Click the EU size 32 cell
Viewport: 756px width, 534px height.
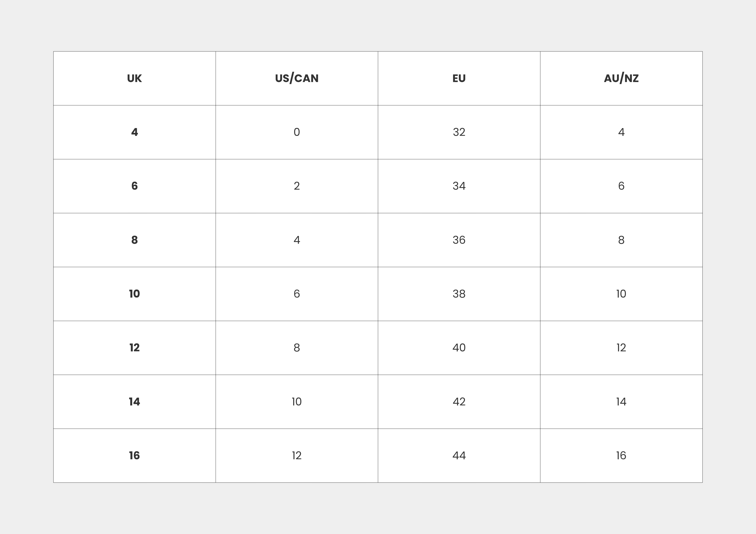click(459, 132)
